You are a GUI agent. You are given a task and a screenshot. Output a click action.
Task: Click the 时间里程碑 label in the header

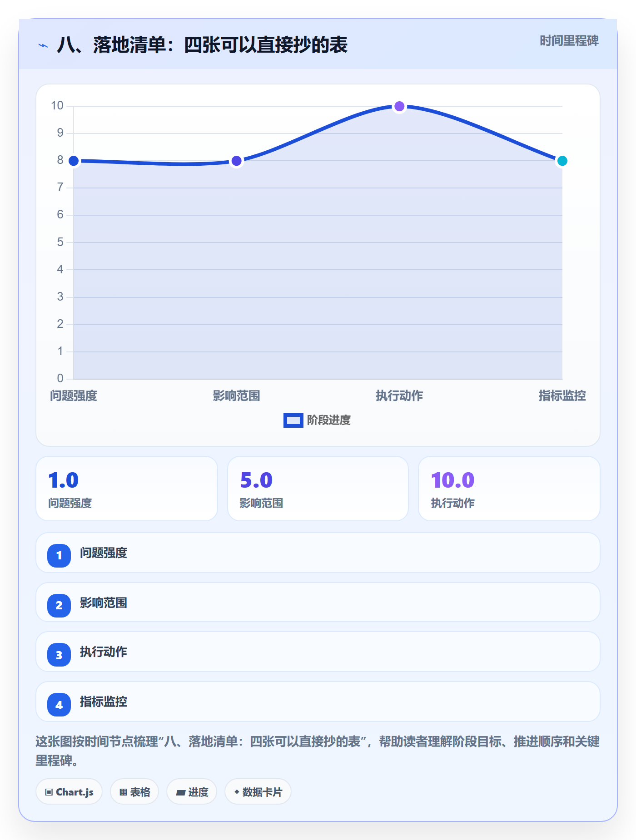pos(569,41)
